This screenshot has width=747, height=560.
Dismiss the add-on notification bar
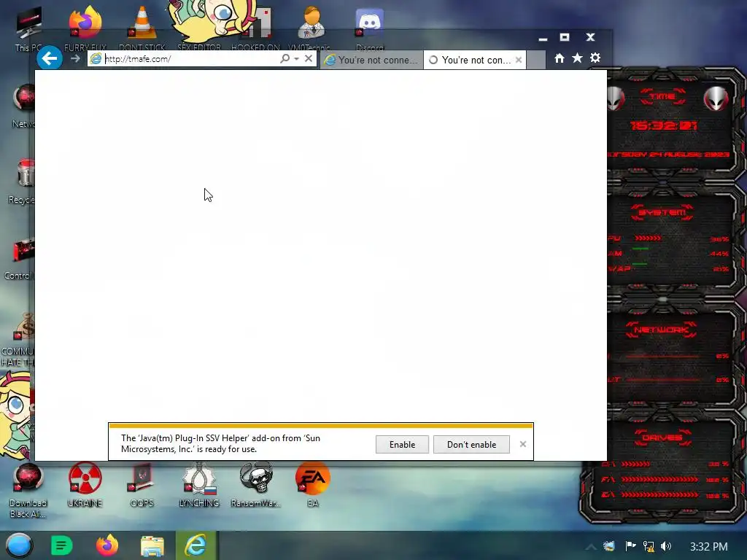[x=523, y=444]
